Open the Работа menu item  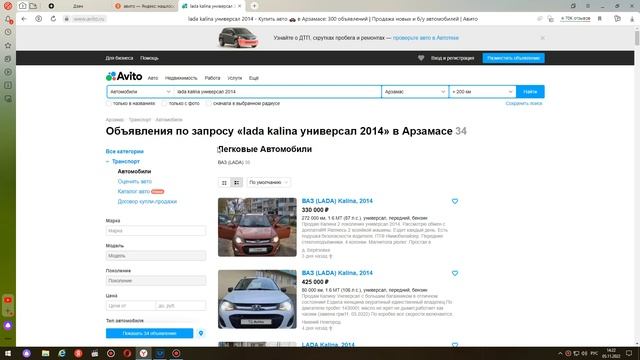point(212,78)
